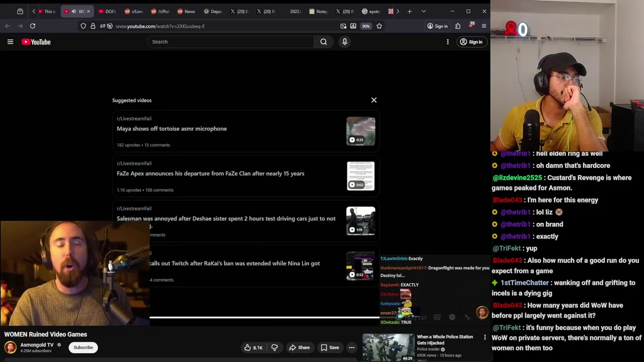The width and height of the screenshot is (644, 362).
Task: Open Whole Police Station Gets Hijacked thumbnail
Action: click(388, 347)
